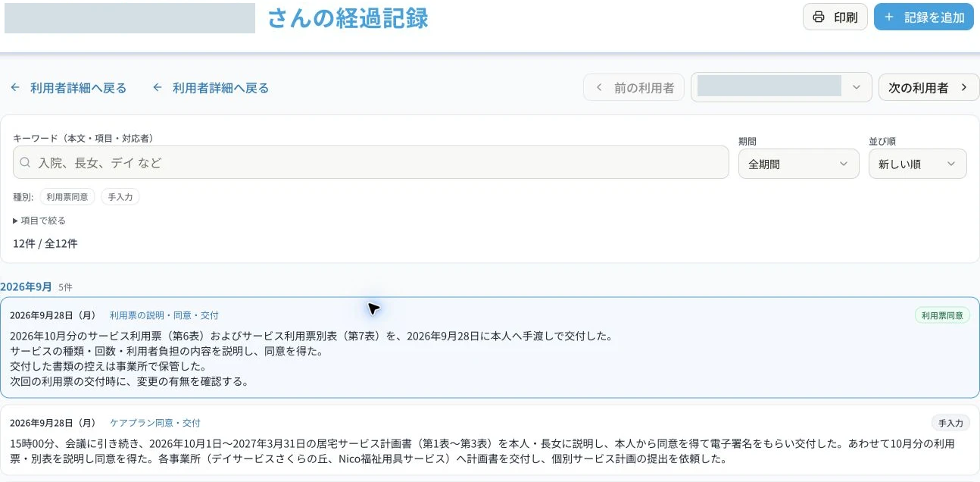Open the user selector dropdown

(x=781, y=87)
